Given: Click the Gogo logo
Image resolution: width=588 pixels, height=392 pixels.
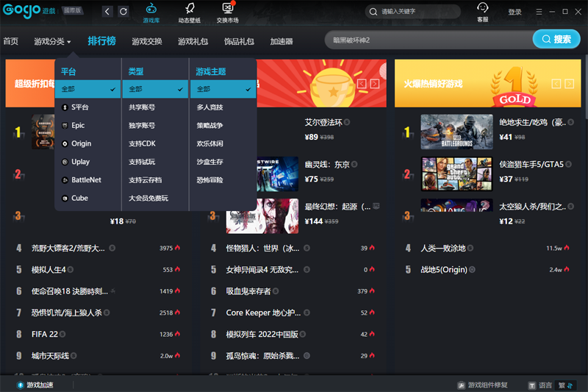Looking at the screenshot, I should [22, 10].
